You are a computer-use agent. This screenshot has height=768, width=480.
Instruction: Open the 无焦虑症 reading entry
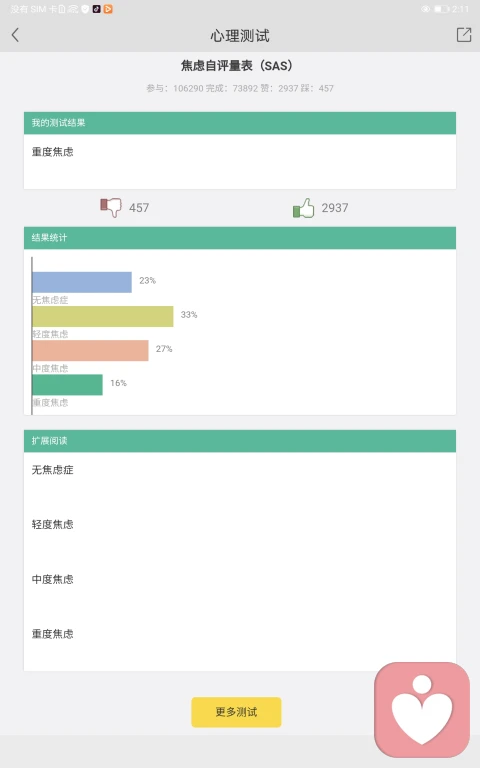(52, 470)
